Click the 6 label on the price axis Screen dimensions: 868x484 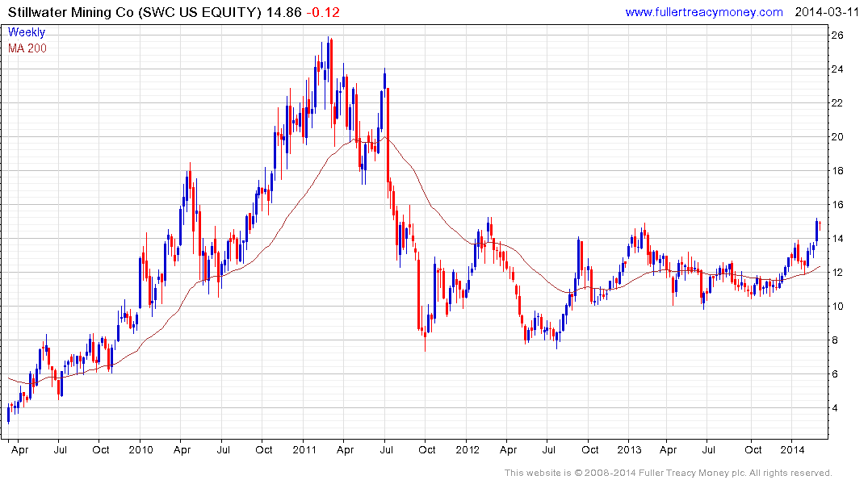tap(835, 374)
